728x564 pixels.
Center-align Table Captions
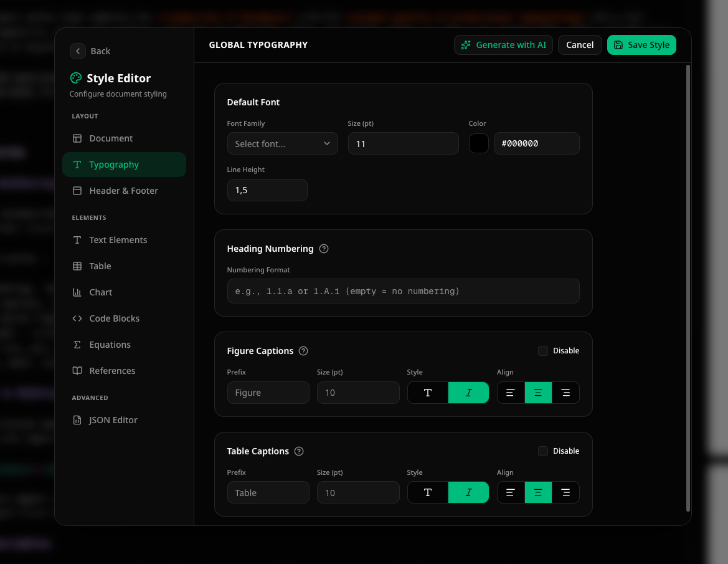[x=538, y=492]
